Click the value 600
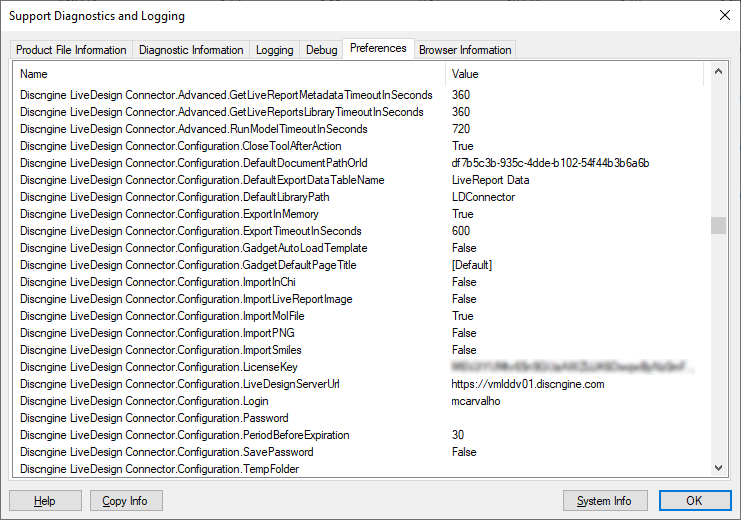Screen dimensions: 741x520 pyautogui.click(x=461, y=231)
